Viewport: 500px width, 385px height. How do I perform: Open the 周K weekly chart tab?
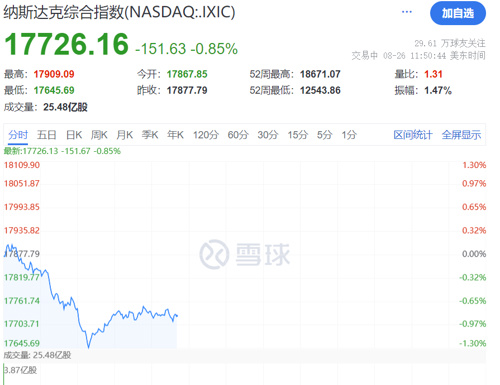pos(99,135)
